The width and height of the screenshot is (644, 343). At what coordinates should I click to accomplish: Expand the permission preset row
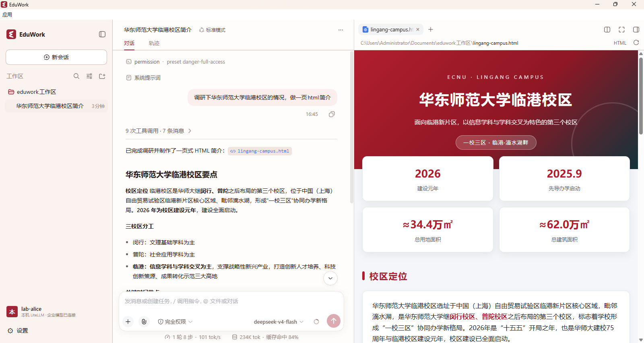175,62
